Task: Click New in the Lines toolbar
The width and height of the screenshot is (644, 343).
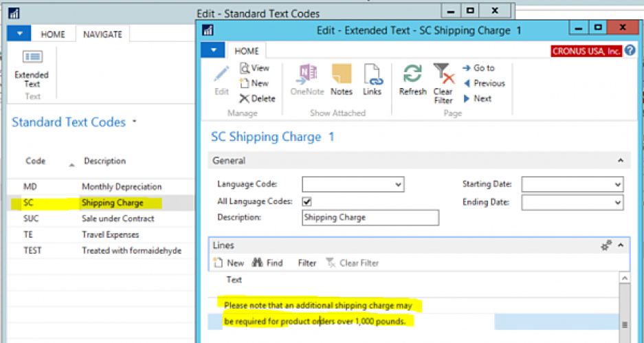Action: (x=230, y=263)
